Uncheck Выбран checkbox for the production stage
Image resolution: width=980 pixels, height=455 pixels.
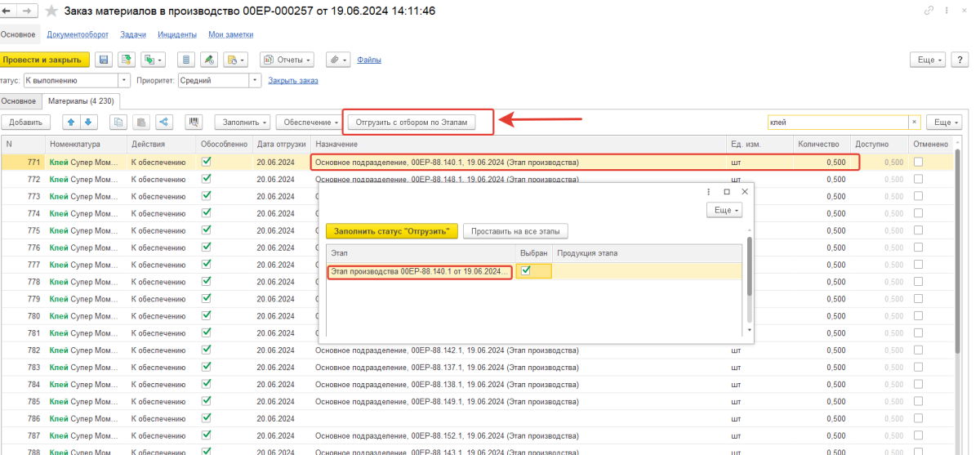coord(527,271)
